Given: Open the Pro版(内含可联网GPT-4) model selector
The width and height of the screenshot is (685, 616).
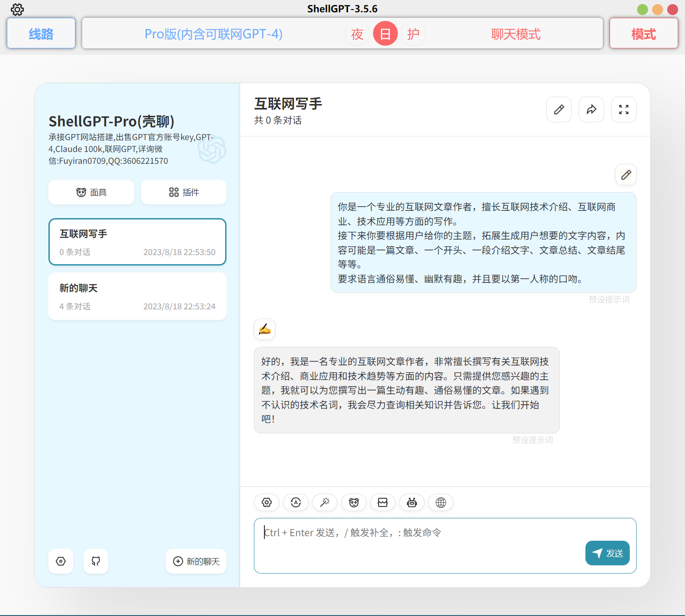Looking at the screenshot, I should pyautogui.click(x=213, y=33).
